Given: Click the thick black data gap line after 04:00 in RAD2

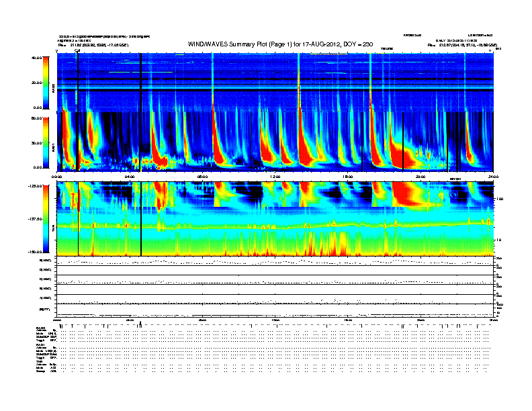Looking at the screenshot, I should tap(140, 83).
